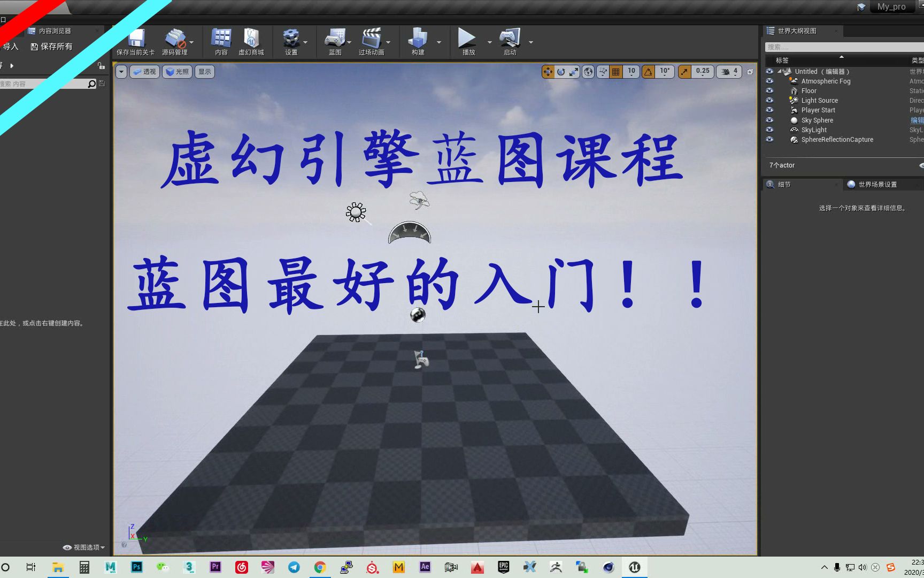The image size is (924, 578).
Task: Click the search magnifier in content browser
Action: pos(91,83)
